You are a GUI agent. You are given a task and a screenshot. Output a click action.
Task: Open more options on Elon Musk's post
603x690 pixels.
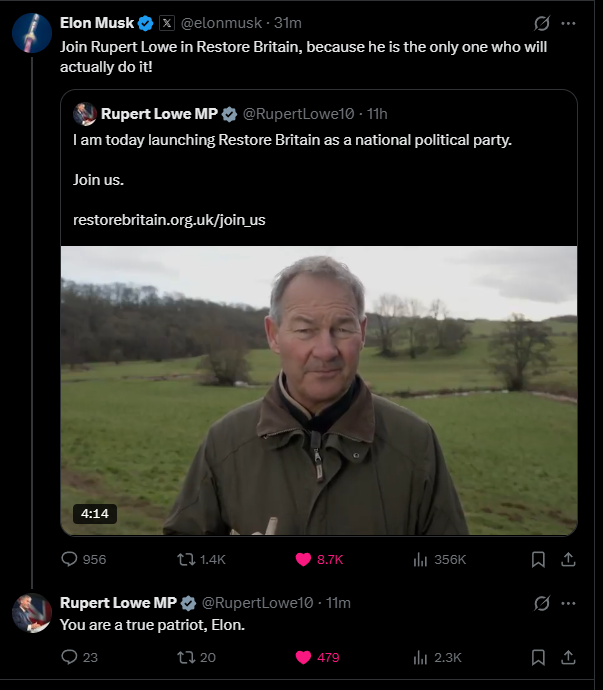click(568, 23)
